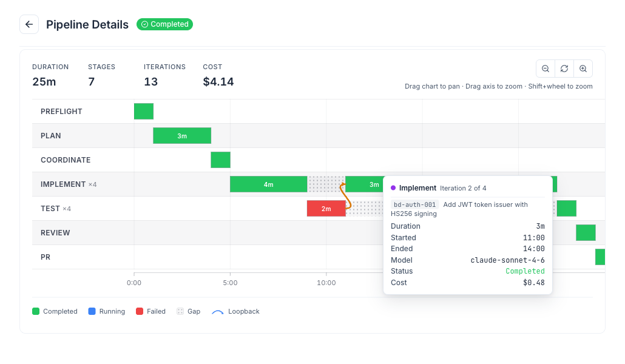The image size is (625, 364).
Task: Click the gap region in IMPLEMENT row
Action: tap(325, 184)
